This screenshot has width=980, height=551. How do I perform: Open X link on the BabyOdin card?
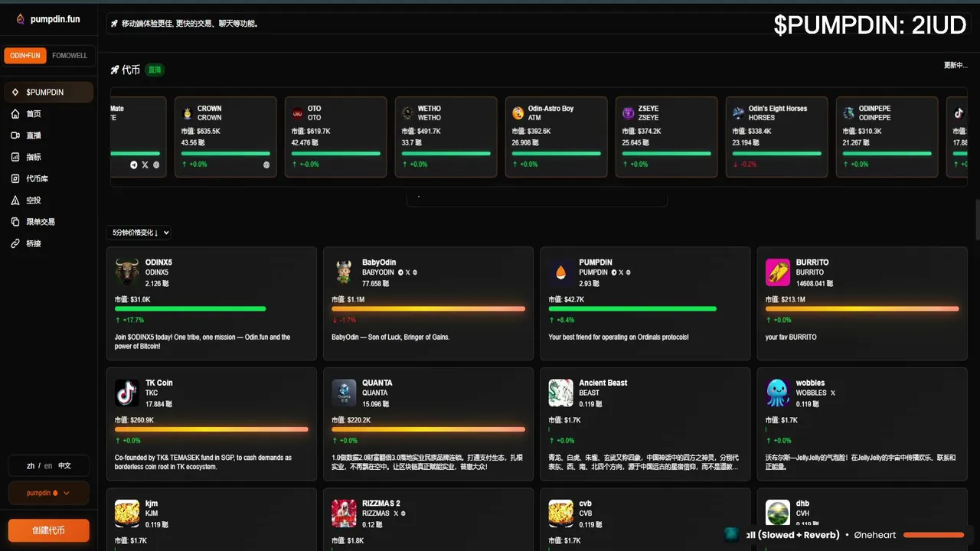[x=407, y=272]
